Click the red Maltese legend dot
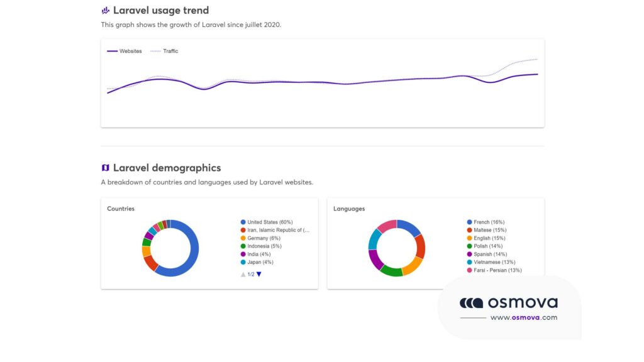Viewport: 644px width, 362px height. pyautogui.click(x=469, y=230)
